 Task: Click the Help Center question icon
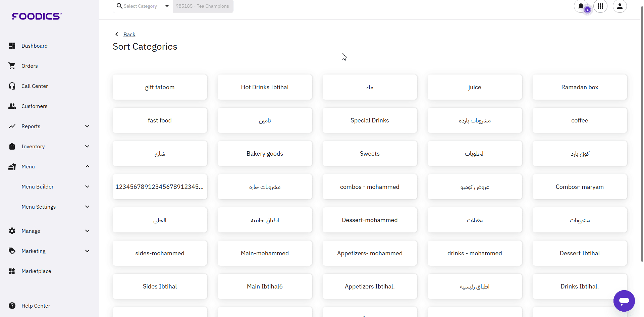pyautogui.click(x=12, y=306)
